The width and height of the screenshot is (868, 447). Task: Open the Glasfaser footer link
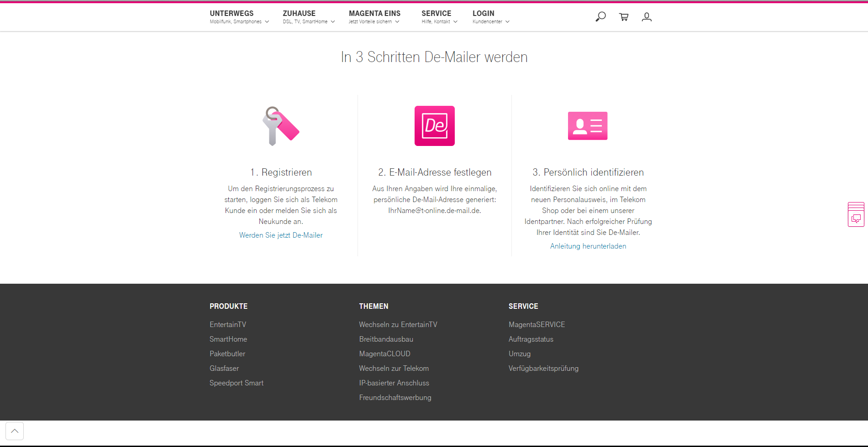224,369
